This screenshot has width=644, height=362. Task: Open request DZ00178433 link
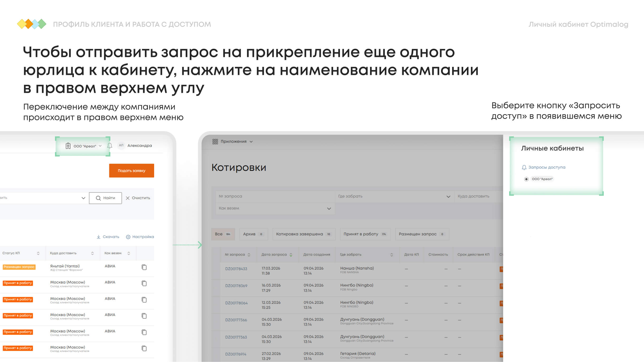[236, 269]
